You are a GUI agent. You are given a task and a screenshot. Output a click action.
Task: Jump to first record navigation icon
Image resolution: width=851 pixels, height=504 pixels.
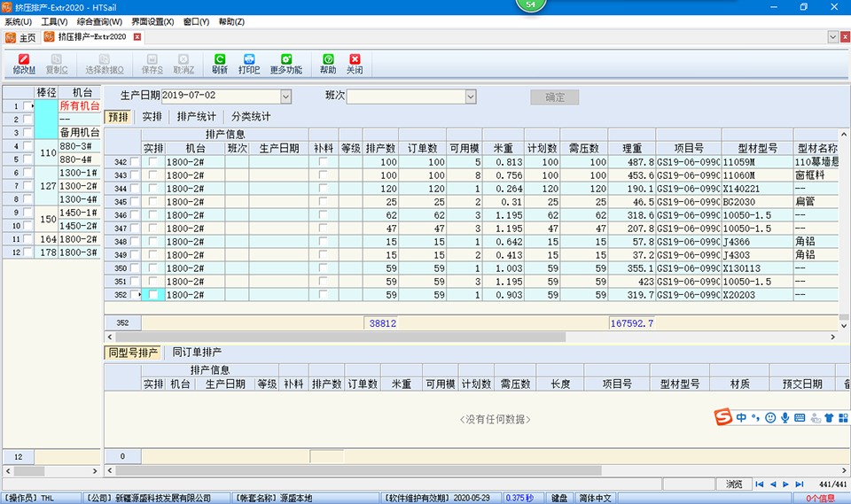(x=760, y=484)
